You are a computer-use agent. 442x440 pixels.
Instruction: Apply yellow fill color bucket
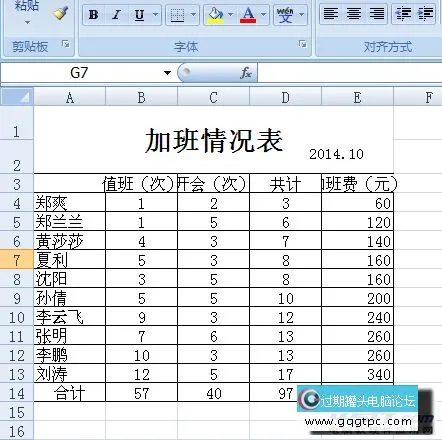215,15
